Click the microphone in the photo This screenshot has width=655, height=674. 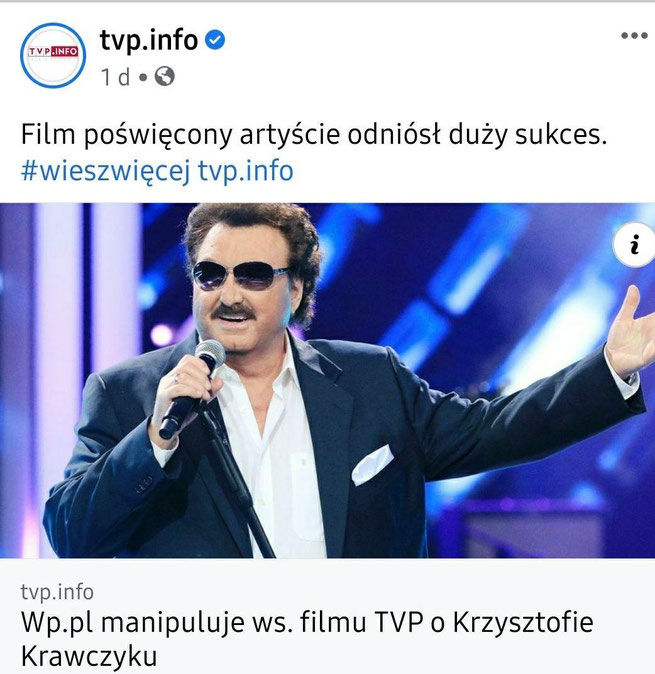[x=192, y=389]
